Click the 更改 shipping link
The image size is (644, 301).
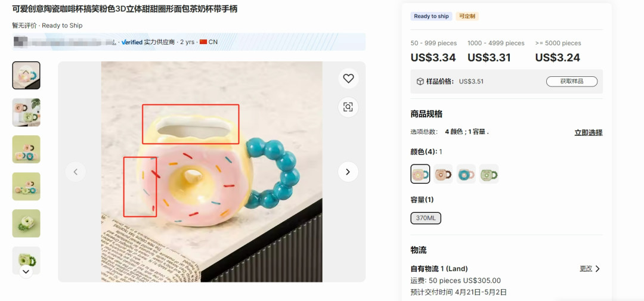click(x=586, y=269)
